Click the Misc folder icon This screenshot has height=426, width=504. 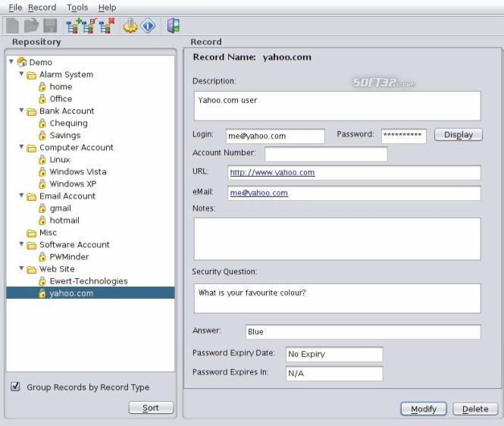point(32,233)
